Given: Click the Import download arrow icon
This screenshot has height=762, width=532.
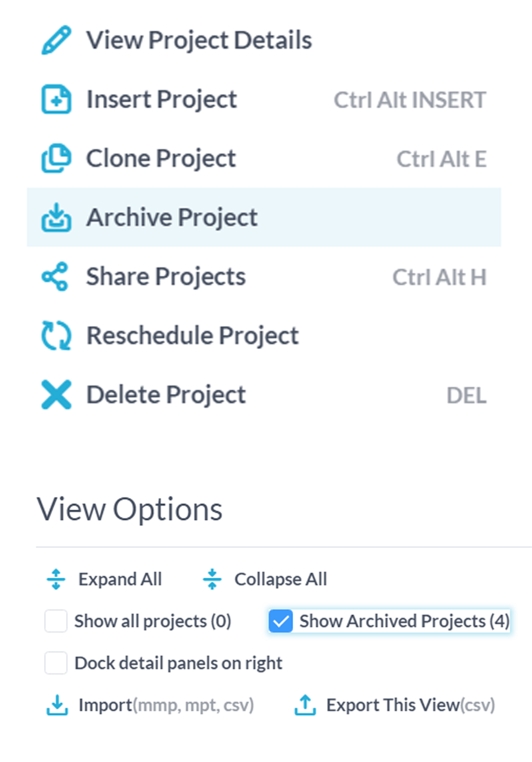Looking at the screenshot, I should (57, 705).
